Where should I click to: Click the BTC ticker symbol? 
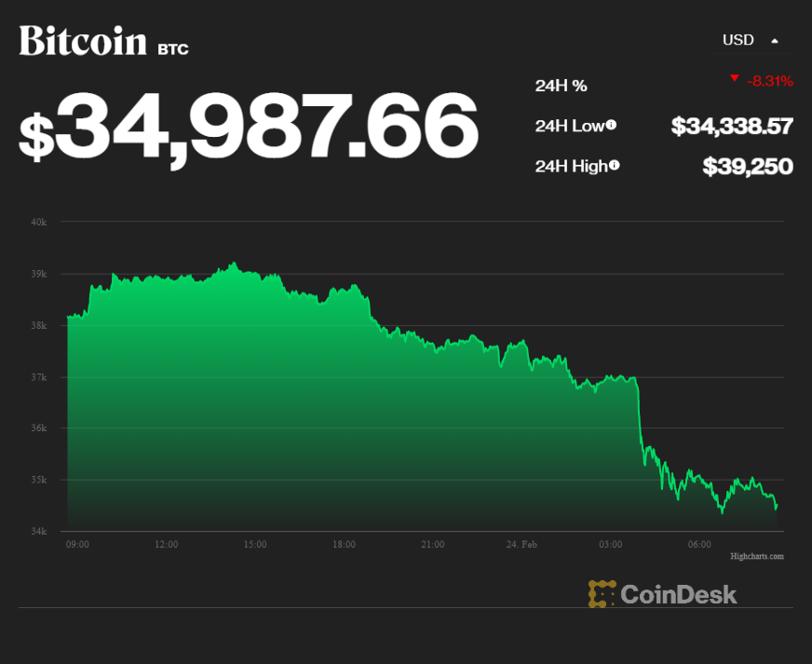(x=173, y=48)
